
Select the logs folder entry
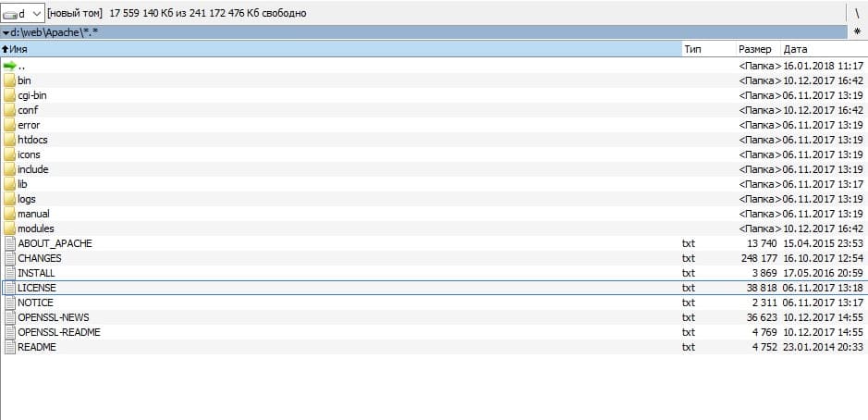(434, 199)
